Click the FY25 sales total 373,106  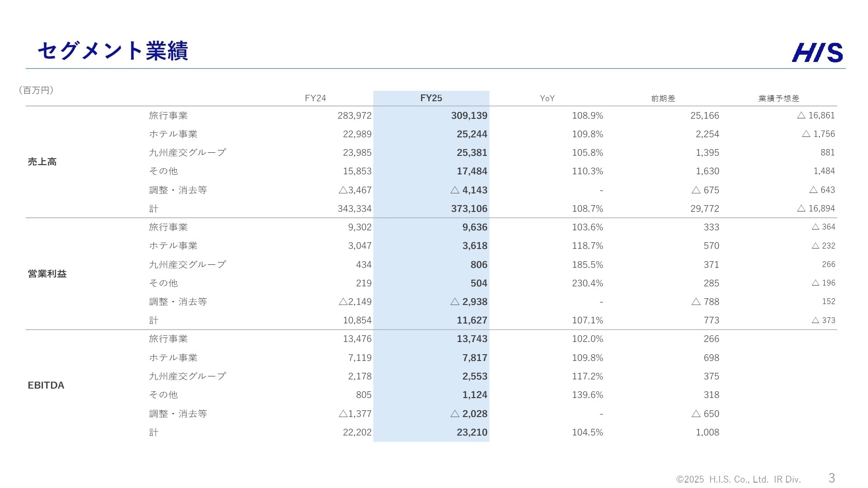469,209
